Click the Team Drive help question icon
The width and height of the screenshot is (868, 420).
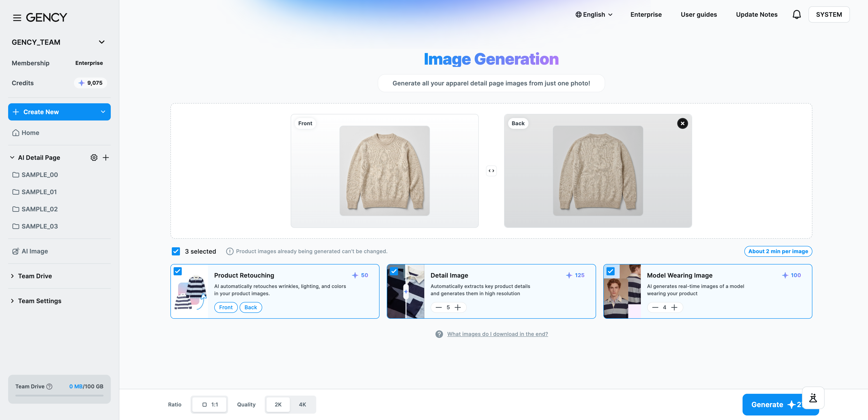click(50, 386)
